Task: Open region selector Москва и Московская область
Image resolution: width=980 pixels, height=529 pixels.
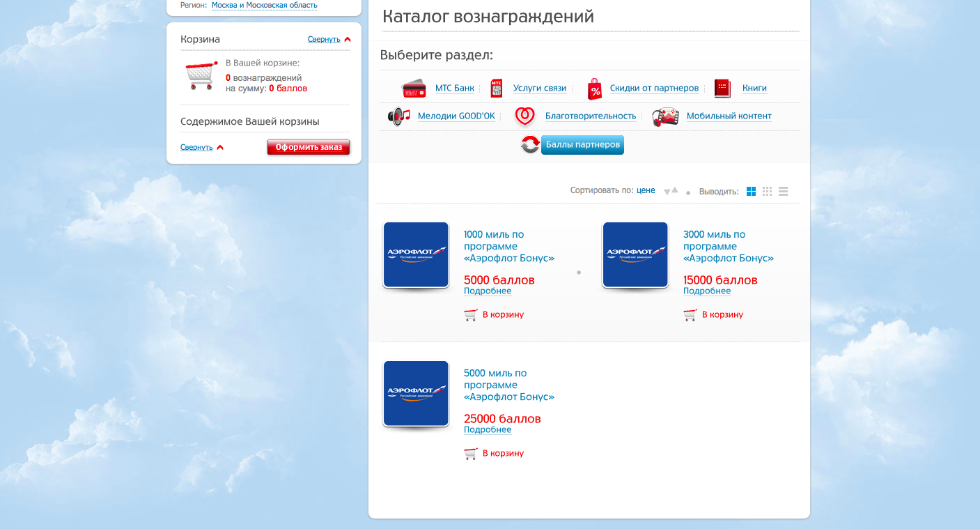Action: (265, 6)
